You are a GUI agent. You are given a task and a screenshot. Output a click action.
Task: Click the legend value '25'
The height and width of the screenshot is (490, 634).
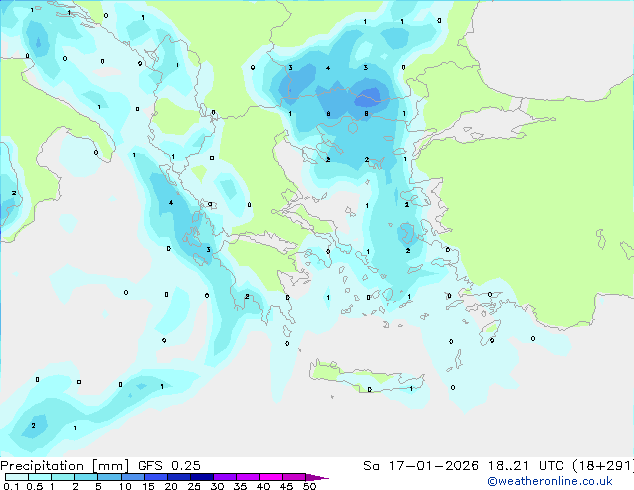point(194,486)
